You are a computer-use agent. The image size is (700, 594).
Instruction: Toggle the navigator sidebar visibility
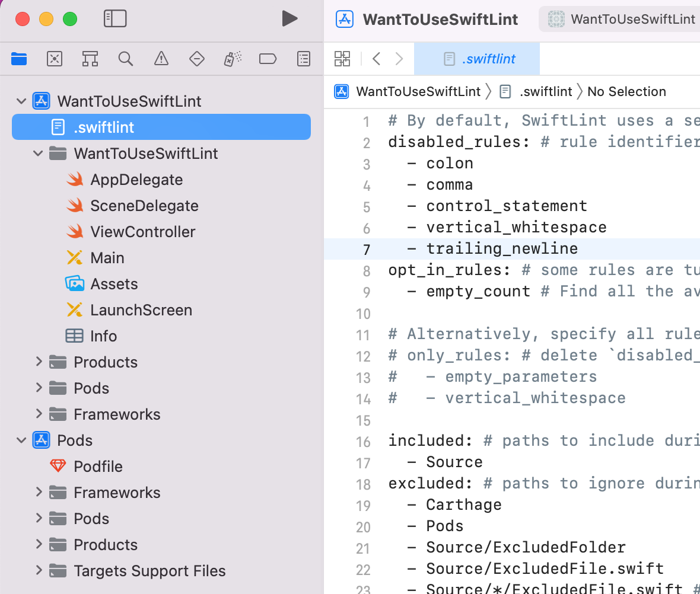[x=115, y=19]
